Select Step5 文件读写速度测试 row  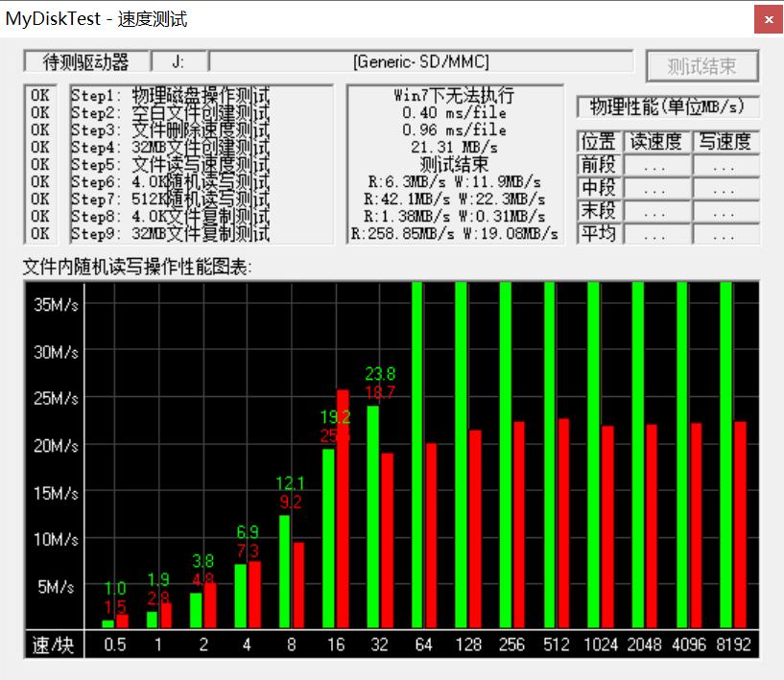click(170, 164)
